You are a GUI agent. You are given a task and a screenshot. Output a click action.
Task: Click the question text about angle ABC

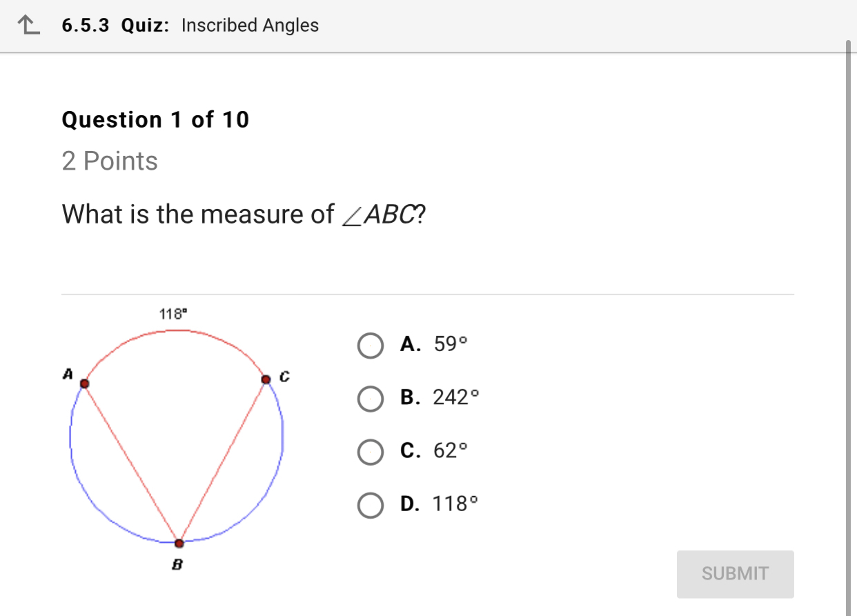point(243,214)
